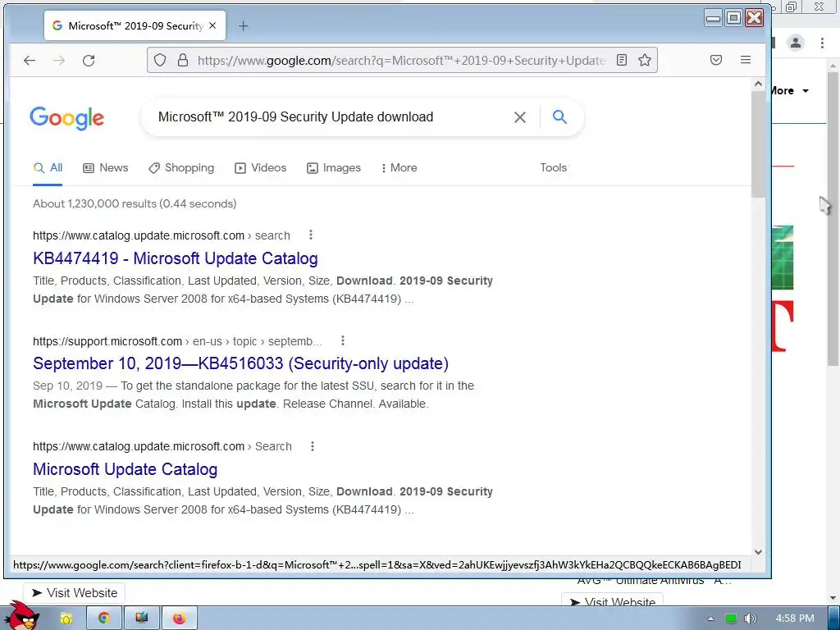Screen dimensions: 840x630
Task: Open Chrome from the taskbar
Action: (104, 619)
